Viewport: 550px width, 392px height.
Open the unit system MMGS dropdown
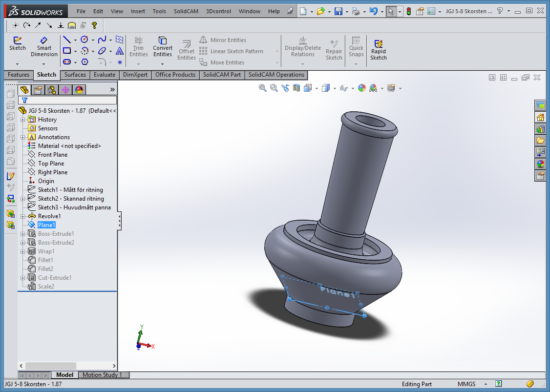click(486, 384)
